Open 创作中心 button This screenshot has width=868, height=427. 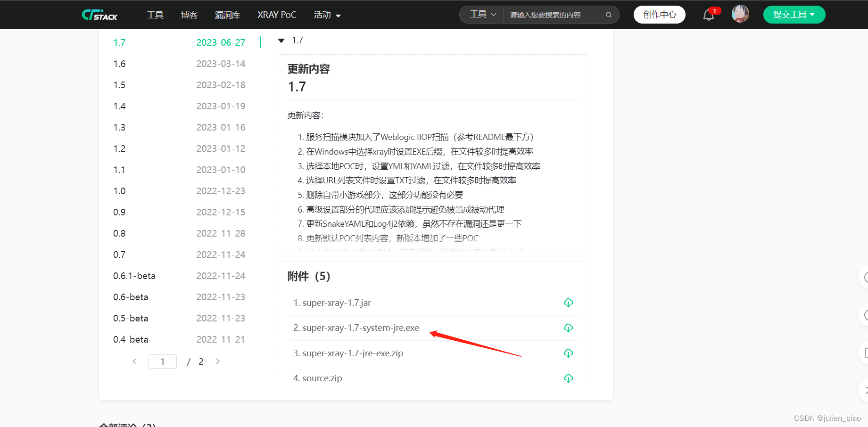click(x=660, y=15)
